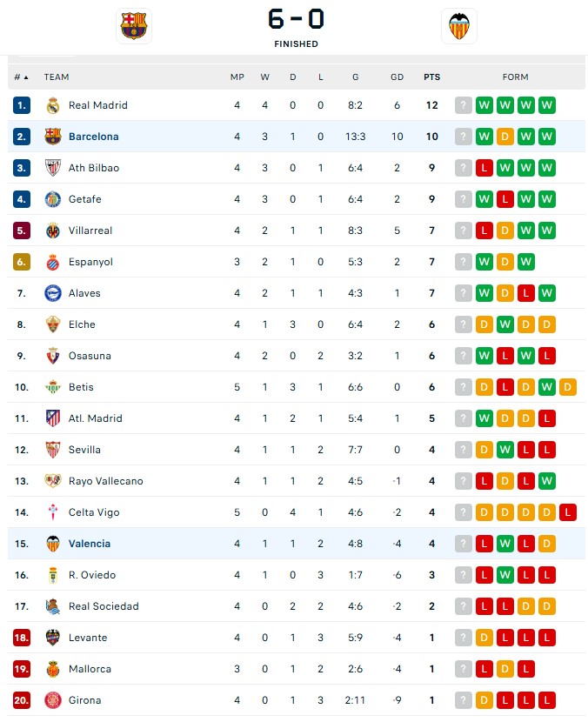The height and width of the screenshot is (722, 588).
Task: Click the Girona club badge
Action: click(53, 700)
